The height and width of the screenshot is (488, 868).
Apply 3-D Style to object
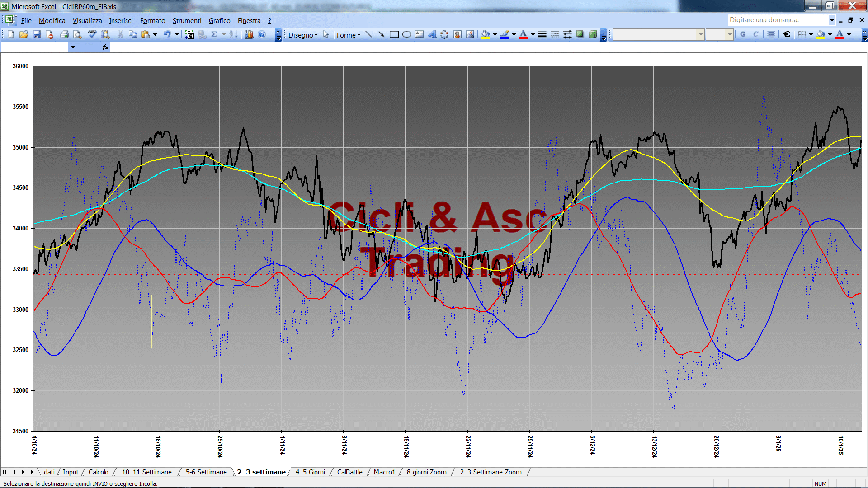coord(593,34)
